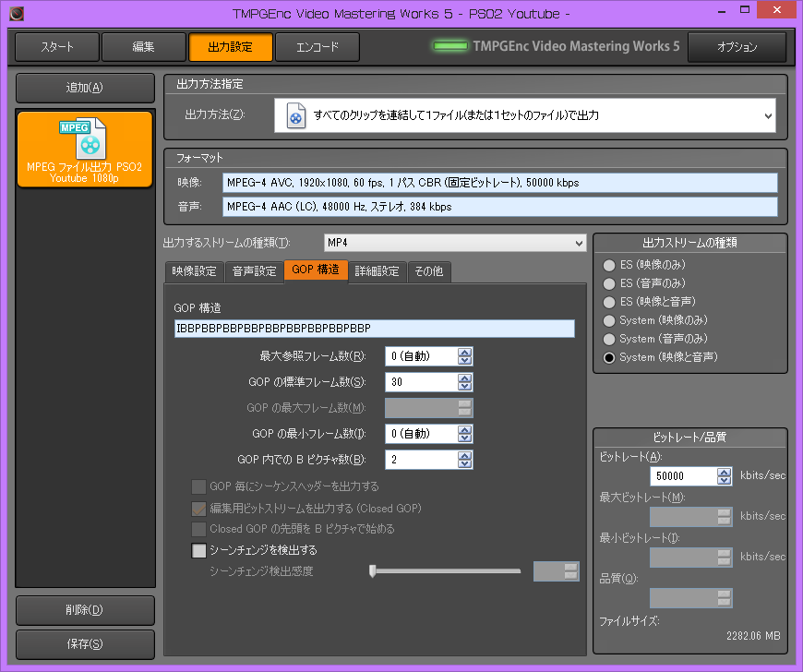Adjust the GOP の標準フレーム数 spinner arrows
This screenshot has width=803, height=672.
[464, 382]
